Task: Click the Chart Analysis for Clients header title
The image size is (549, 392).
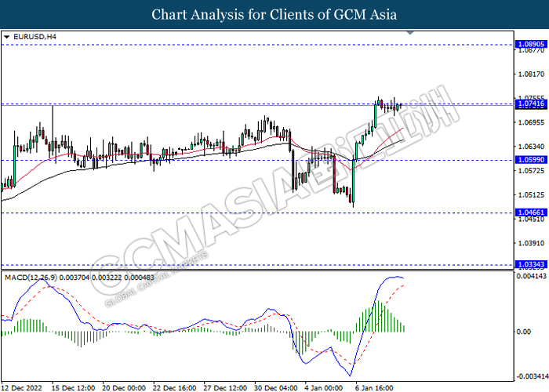Action: [274, 14]
